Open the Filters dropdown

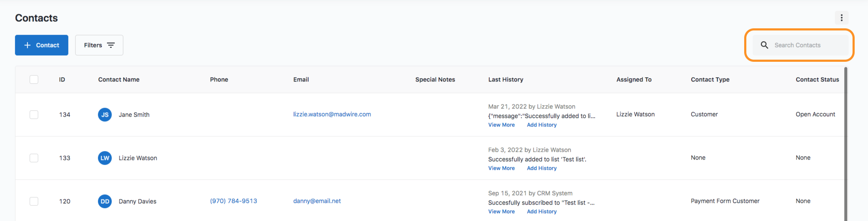pyautogui.click(x=99, y=45)
